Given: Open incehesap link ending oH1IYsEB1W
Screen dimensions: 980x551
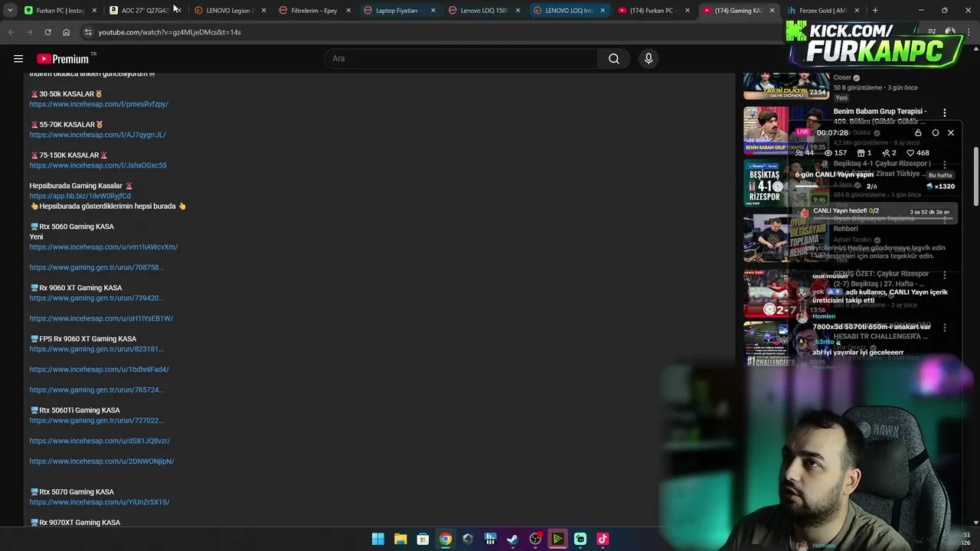Looking at the screenshot, I should tap(101, 318).
